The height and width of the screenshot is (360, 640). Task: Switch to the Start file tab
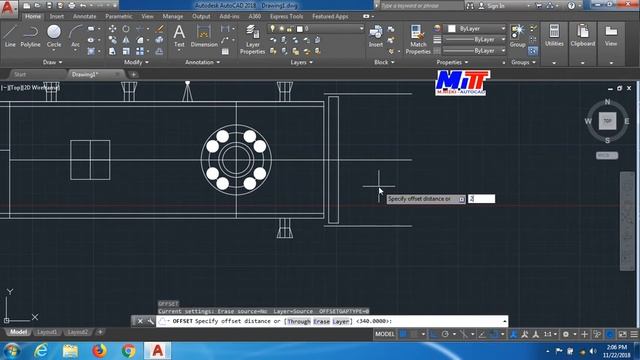tap(20, 74)
